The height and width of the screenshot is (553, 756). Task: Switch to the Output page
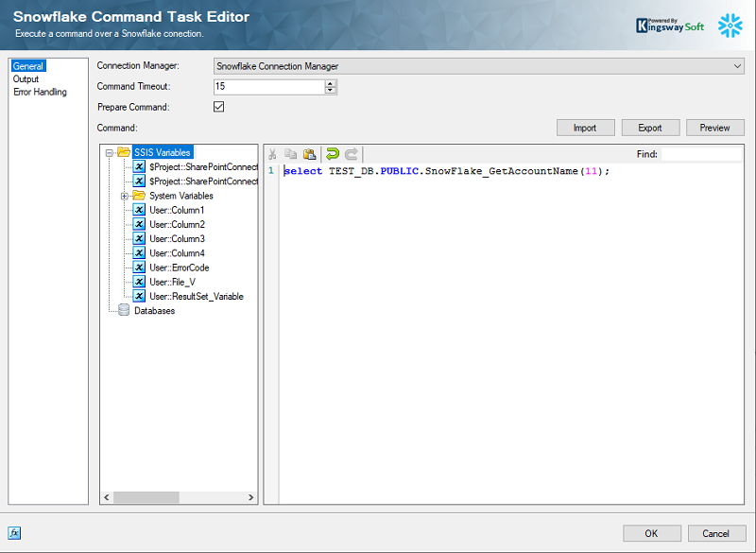[26, 79]
